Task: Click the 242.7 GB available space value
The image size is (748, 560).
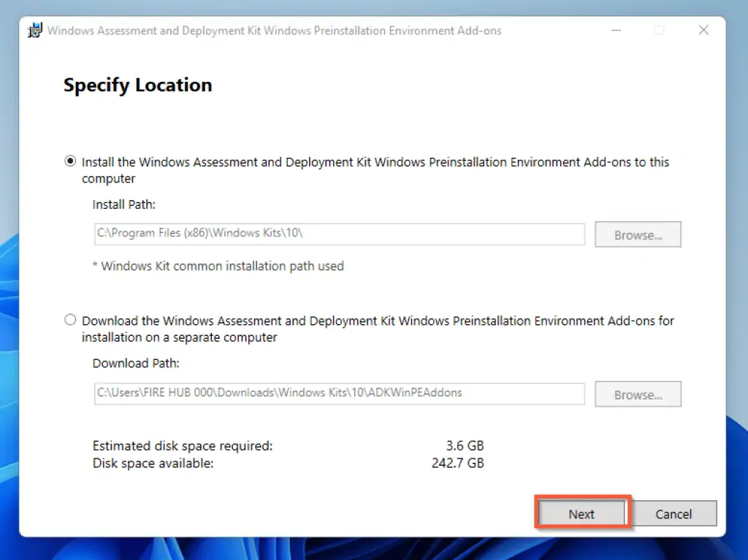Action: click(x=458, y=463)
